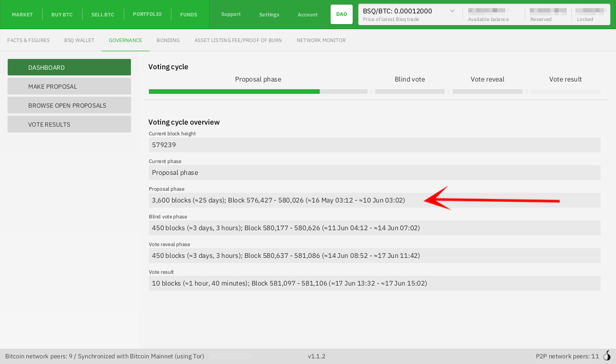Select Dashboard in the sidebar
616x364 pixels.
coord(69,67)
